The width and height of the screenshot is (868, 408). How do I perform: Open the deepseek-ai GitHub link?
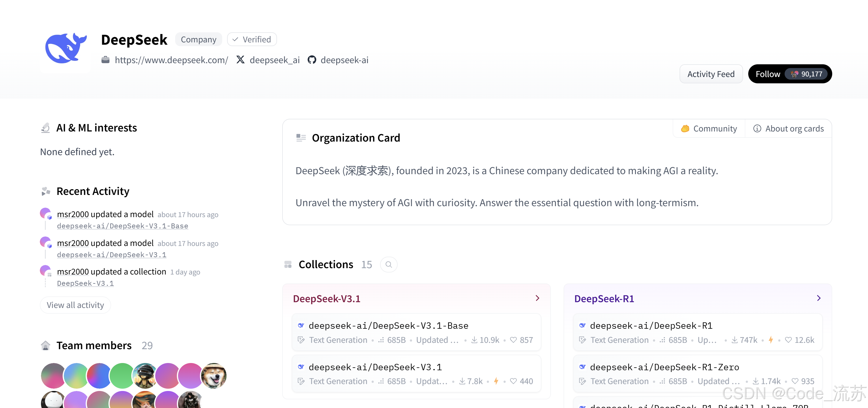click(x=344, y=60)
